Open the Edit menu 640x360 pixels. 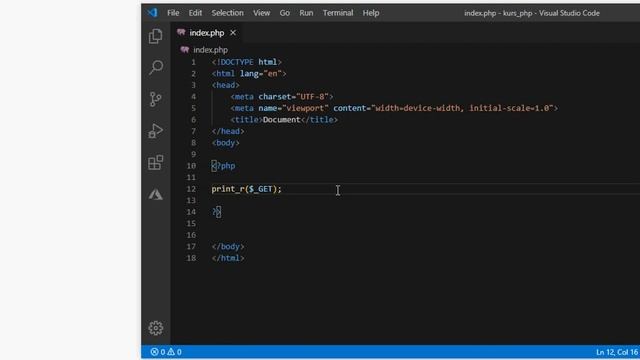click(x=195, y=13)
